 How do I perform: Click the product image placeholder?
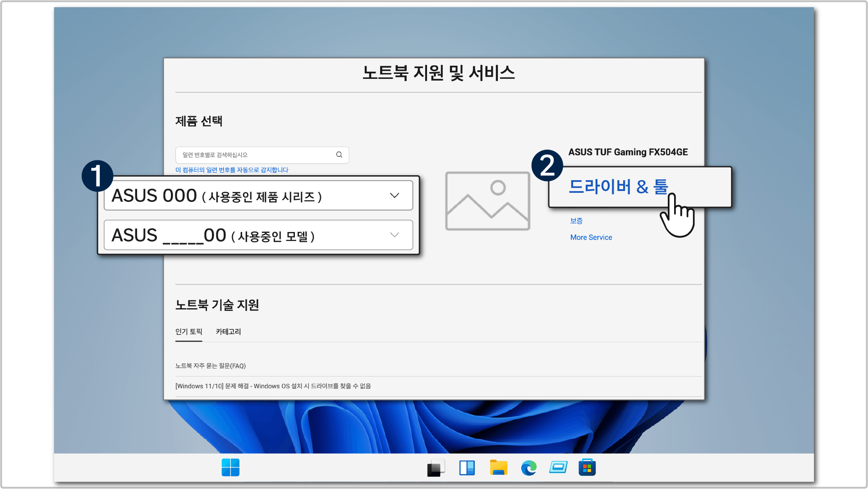pos(487,201)
